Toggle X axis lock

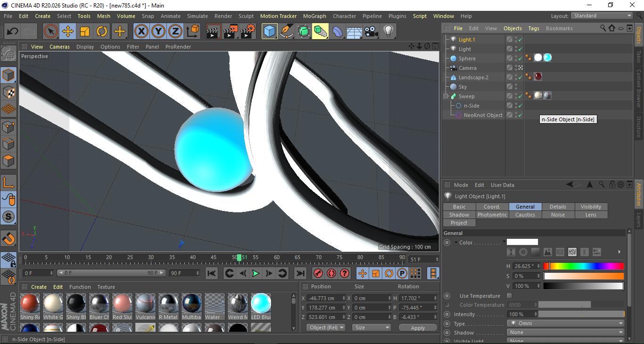click(141, 32)
